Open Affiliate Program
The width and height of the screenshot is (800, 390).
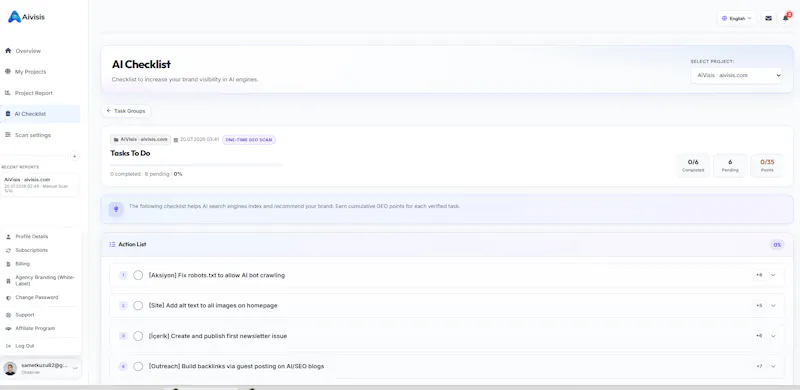35,328
